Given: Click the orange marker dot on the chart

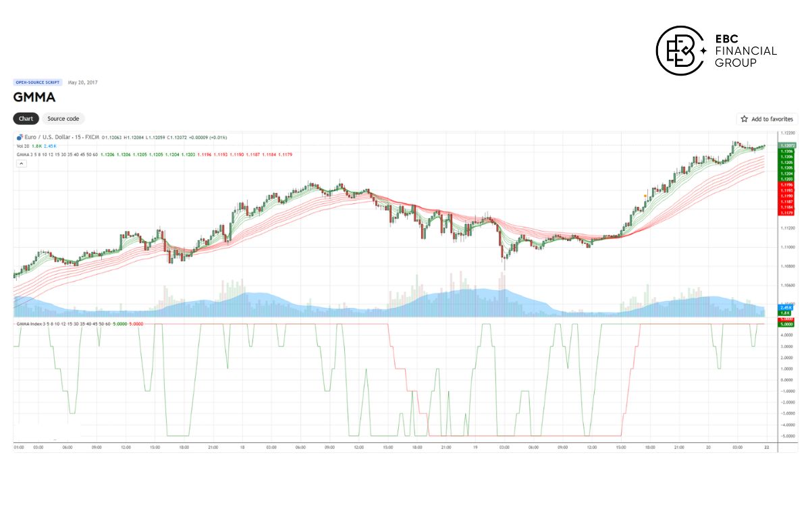Looking at the screenshot, I should point(646,195).
